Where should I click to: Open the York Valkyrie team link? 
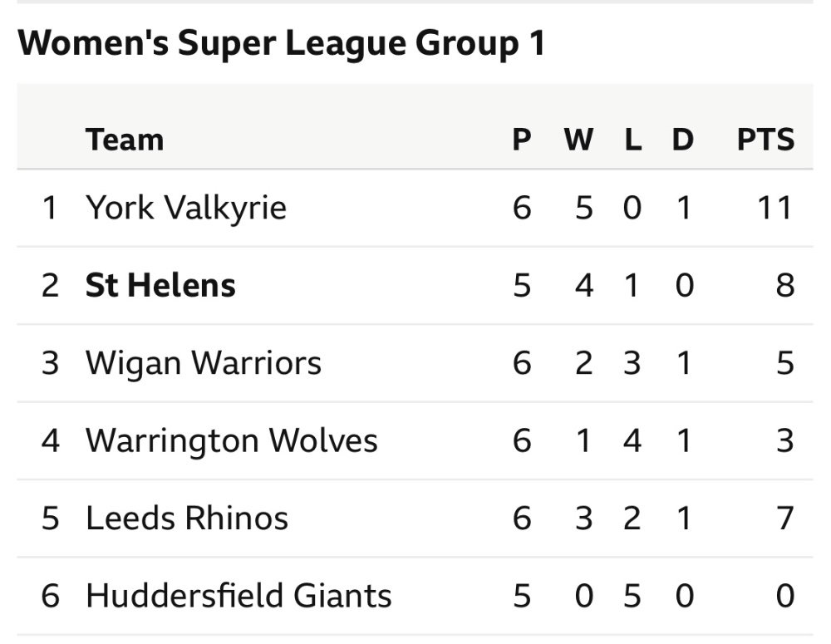coord(186,207)
